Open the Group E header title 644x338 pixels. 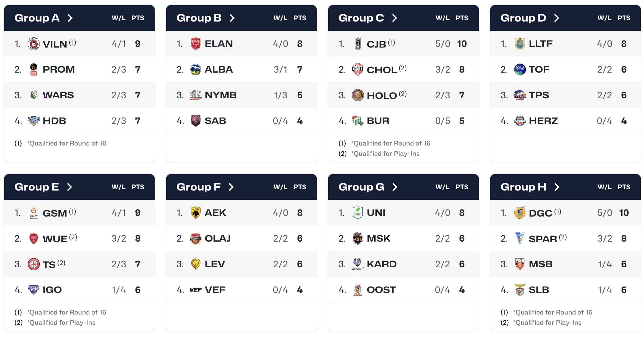coord(37,187)
